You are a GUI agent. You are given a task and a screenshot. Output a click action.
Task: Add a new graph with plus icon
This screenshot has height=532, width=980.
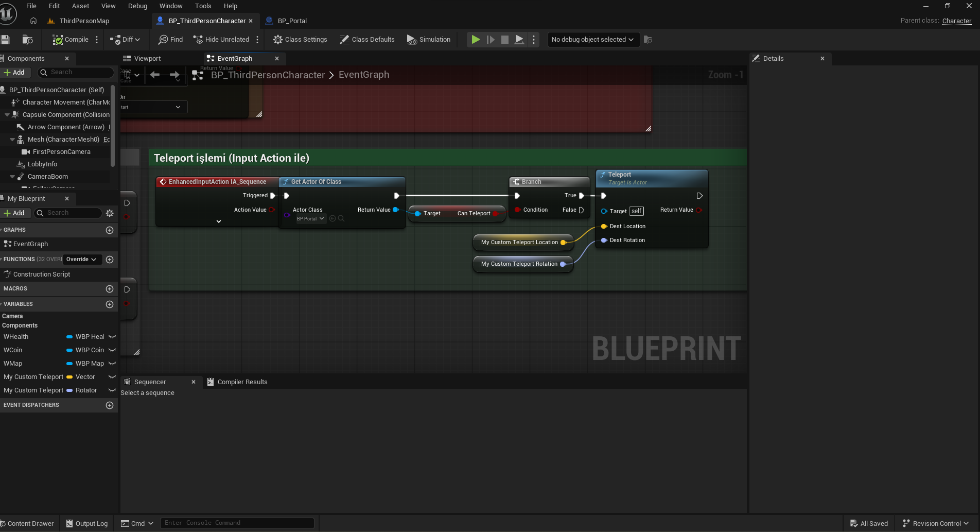point(110,230)
